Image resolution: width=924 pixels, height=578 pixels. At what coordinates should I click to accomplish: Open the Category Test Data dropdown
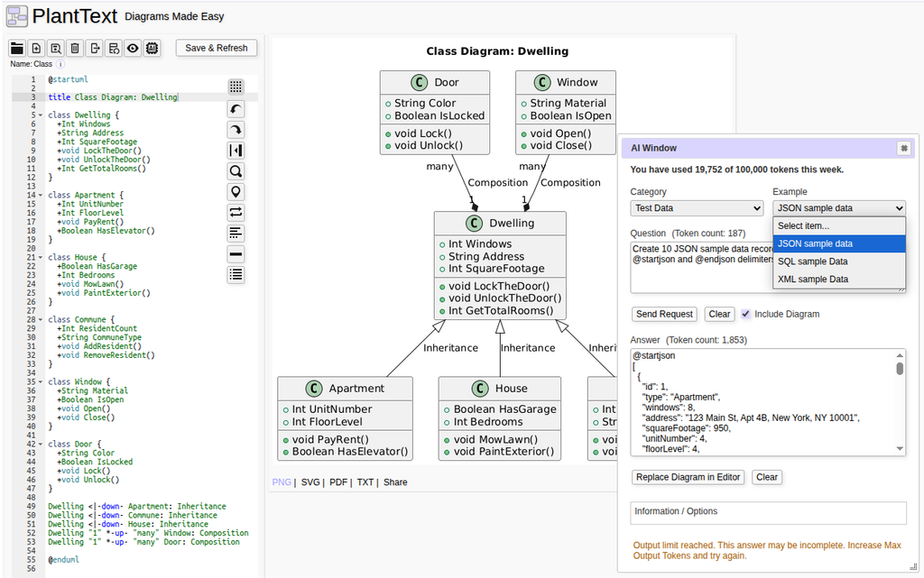(x=697, y=208)
